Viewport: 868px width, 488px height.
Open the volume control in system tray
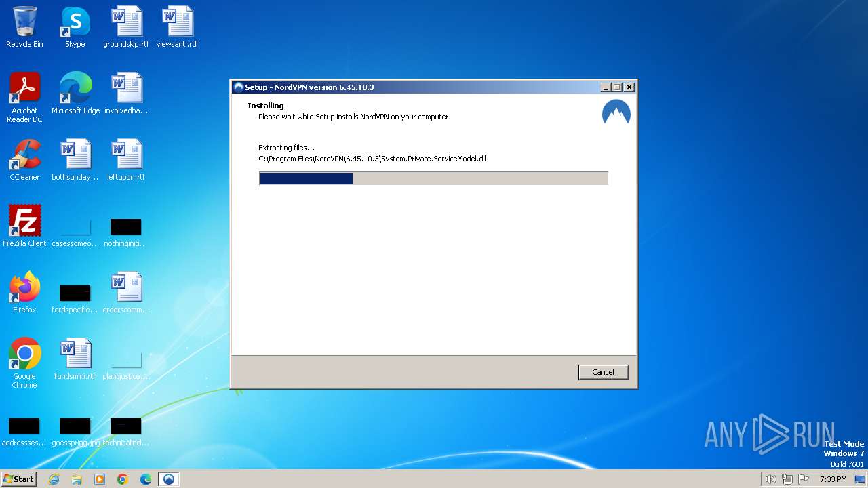coord(770,479)
